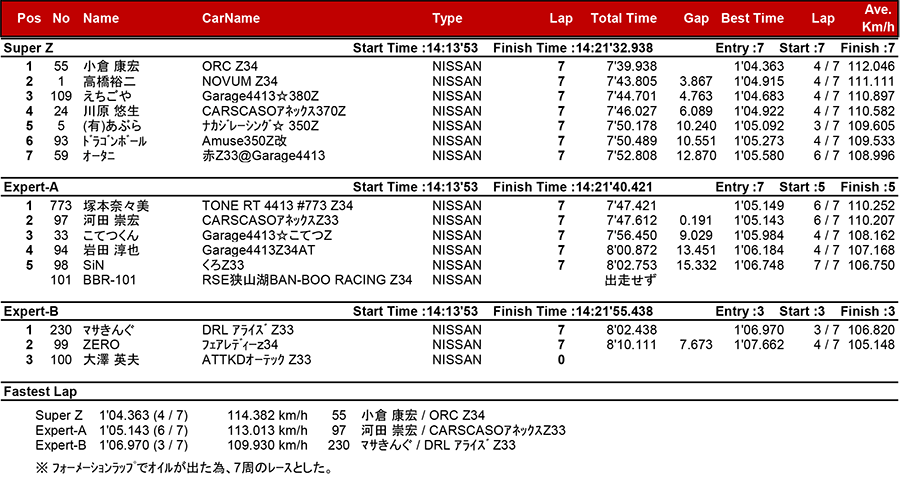Click total time '8'10.111'

(x=631, y=345)
